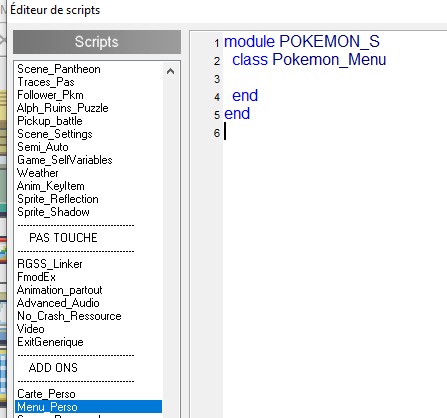Choose the Sprite_Shadow script
The height and width of the screenshot is (418, 447).
tap(53, 212)
